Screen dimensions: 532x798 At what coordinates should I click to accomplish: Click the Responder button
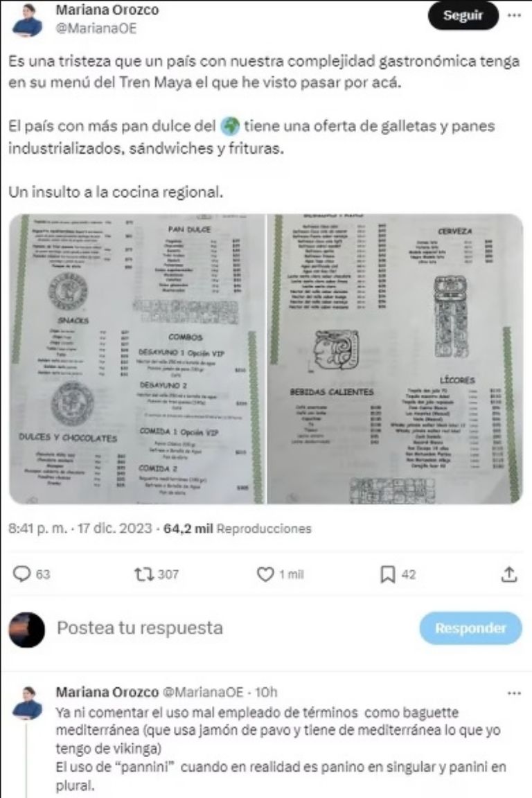(470, 628)
